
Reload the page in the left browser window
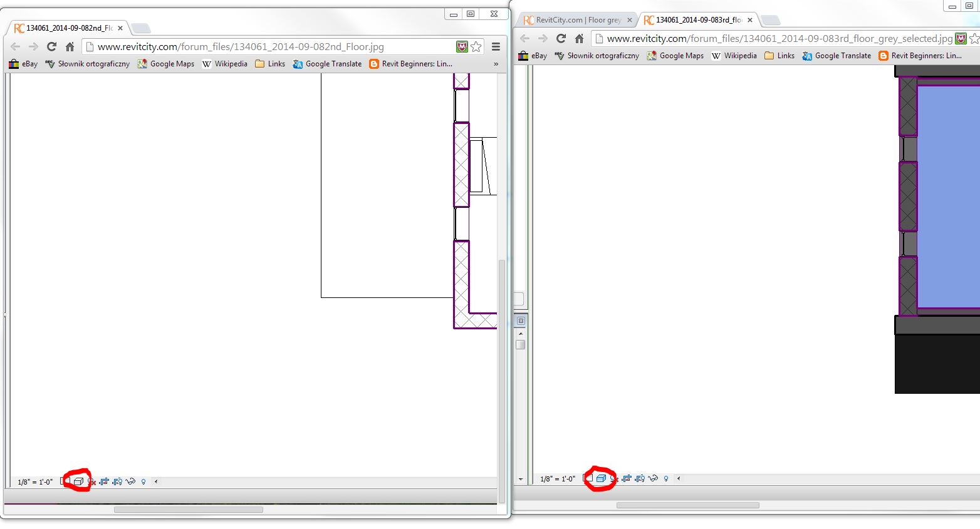coord(51,46)
